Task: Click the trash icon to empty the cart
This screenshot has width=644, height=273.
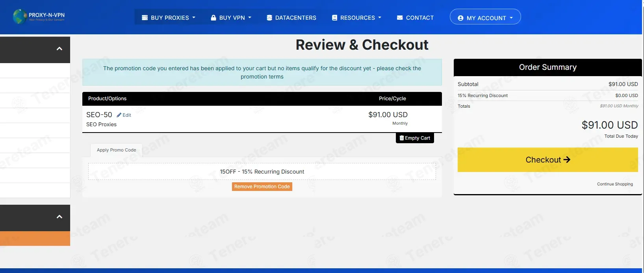Action: [x=402, y=138]
